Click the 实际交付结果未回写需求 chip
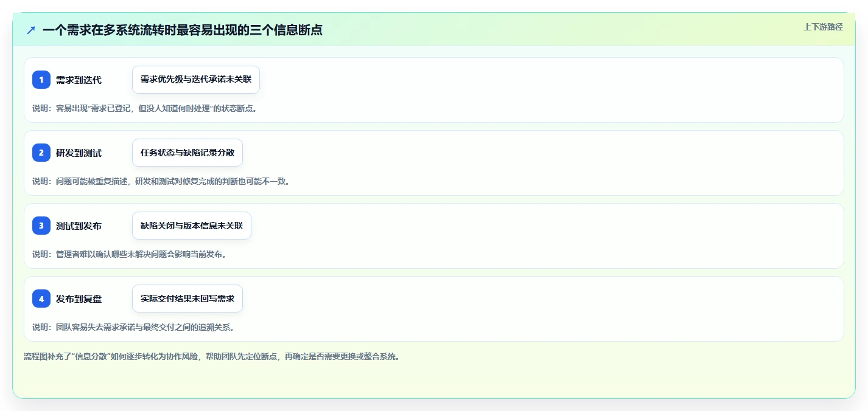This screenshot has height=411, width=868. pos(187,299)
